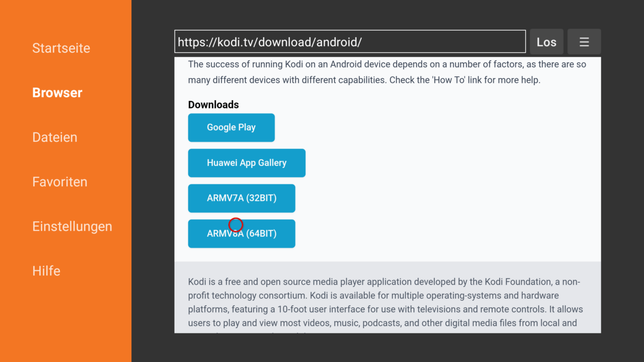Select the Browser sidebar entry
Viewport: 644px width, 362px height.
click(57, 93)
